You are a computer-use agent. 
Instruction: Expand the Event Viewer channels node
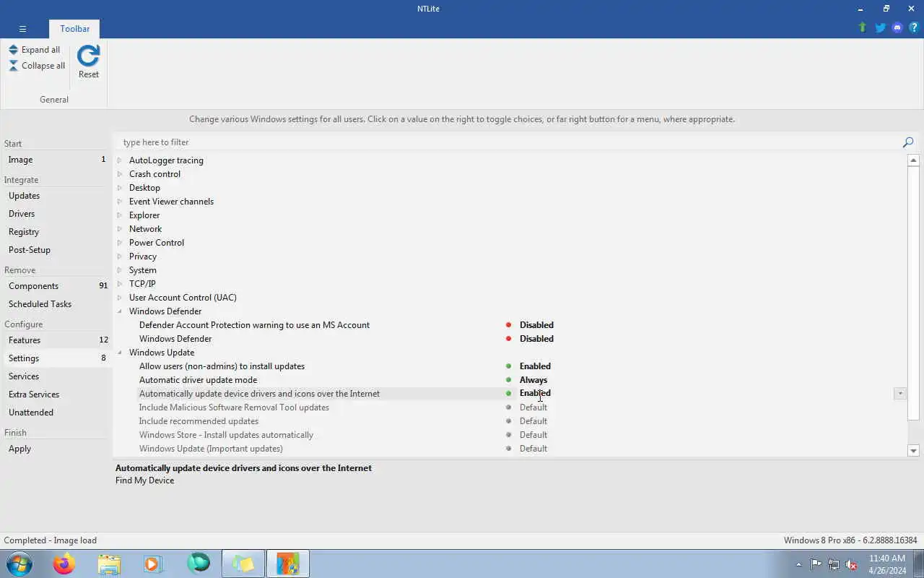click(x=120, y=202)
